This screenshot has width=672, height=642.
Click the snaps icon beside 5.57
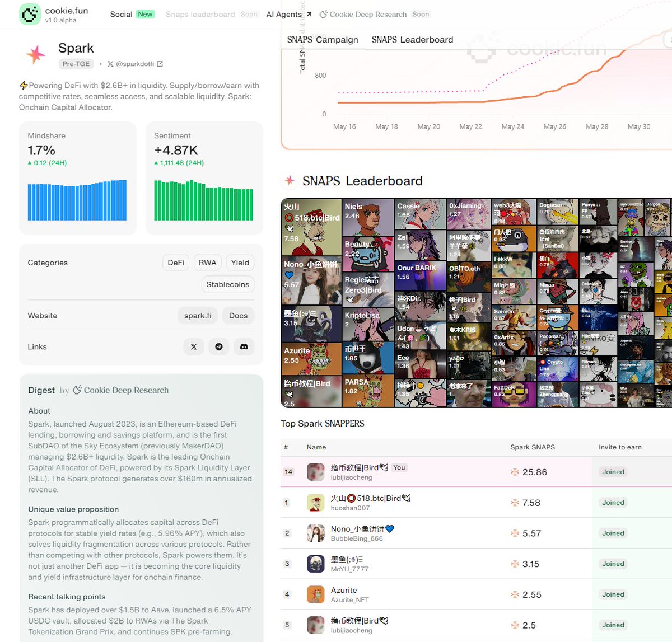click(515, 533)
